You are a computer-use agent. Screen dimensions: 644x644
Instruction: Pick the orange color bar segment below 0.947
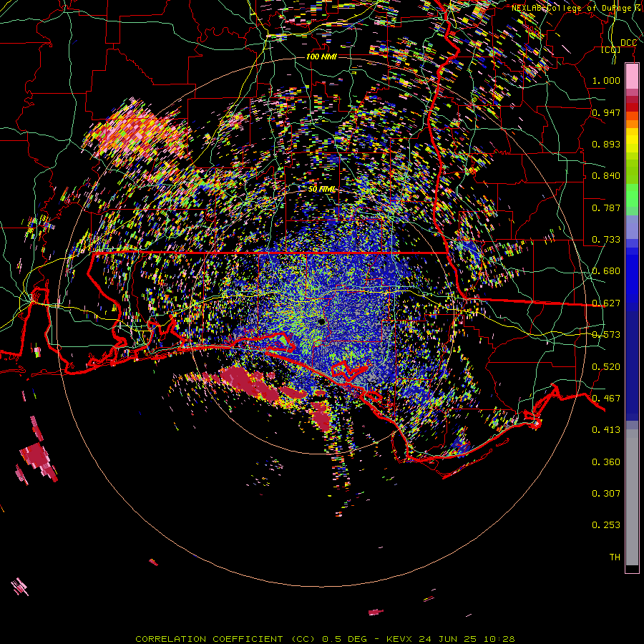[632, 124]
